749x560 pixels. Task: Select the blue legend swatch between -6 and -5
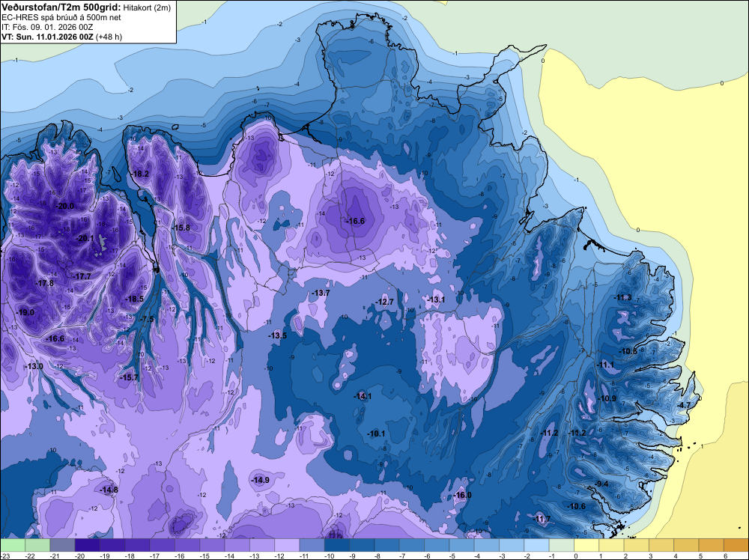click(x=437, y=545)
